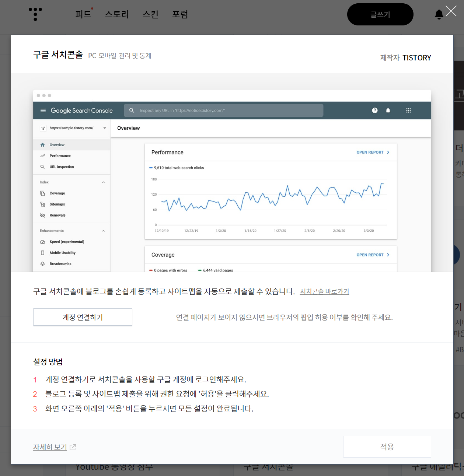This screenshot has width=464, height=476.
Task: Click the 6,444 valid pages legend
Action: pyautogui.click(x=216, y=270)
